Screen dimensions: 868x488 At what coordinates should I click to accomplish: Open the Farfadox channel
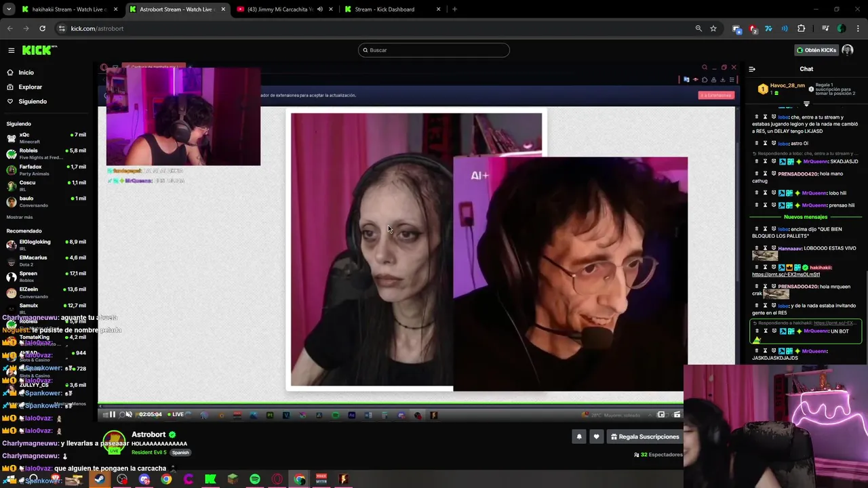coord(46,169)
